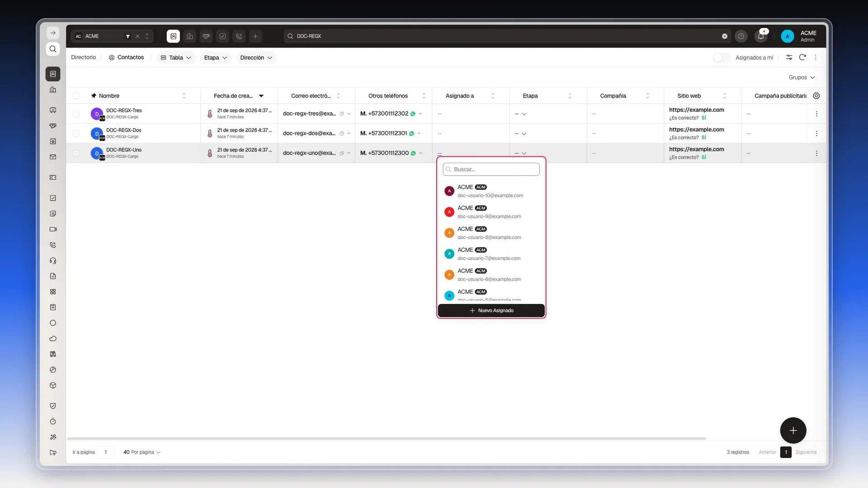Click the Siguiente pagination link
Viewport: 868px width, 488px height.
pos(806,452)
